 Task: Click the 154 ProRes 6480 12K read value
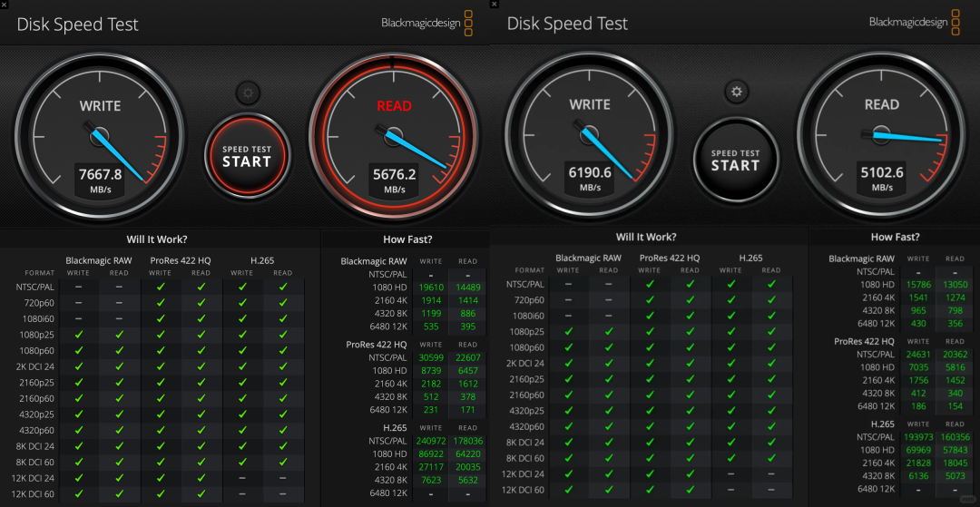[x=955, y=406]
